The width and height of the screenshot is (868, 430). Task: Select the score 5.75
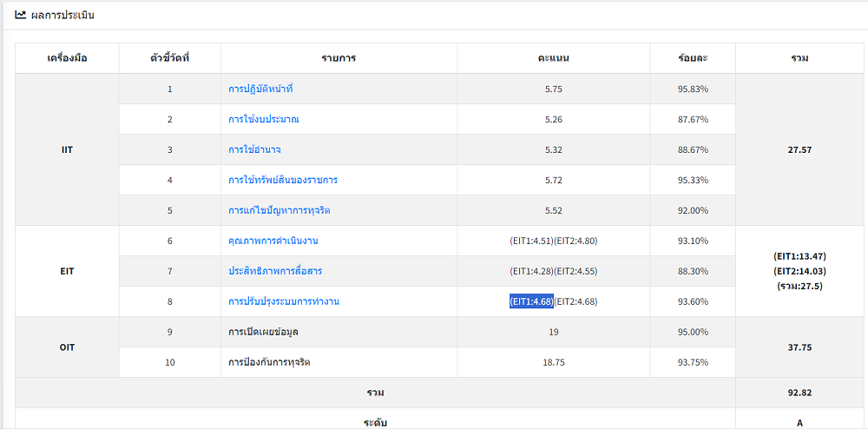(554, 89)
